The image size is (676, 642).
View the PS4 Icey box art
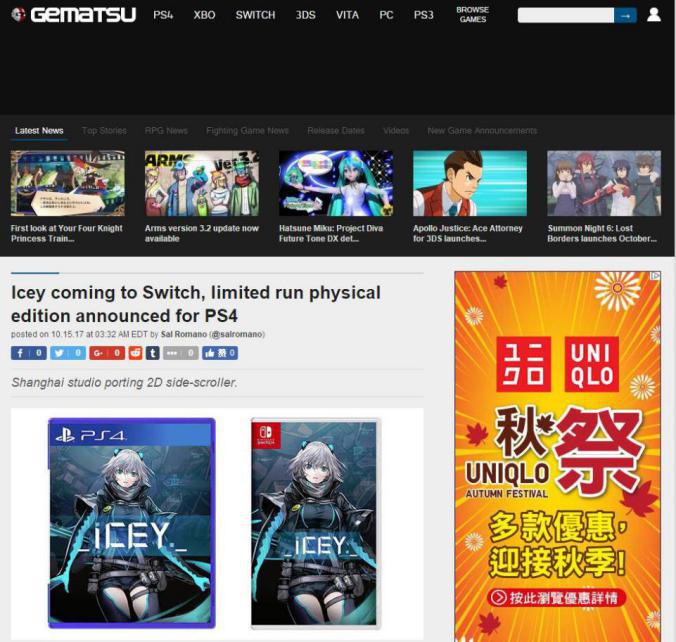[x=131, y=523]
